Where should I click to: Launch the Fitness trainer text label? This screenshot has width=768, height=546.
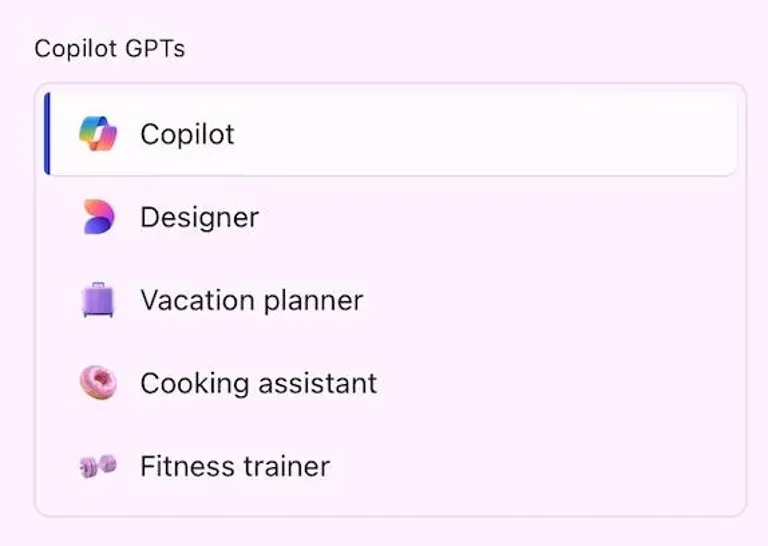(x=234, y=466)
